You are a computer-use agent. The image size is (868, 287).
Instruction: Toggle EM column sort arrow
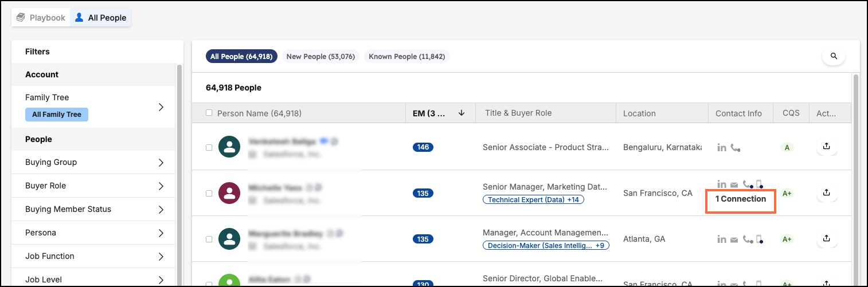click(x=462, y=113)
